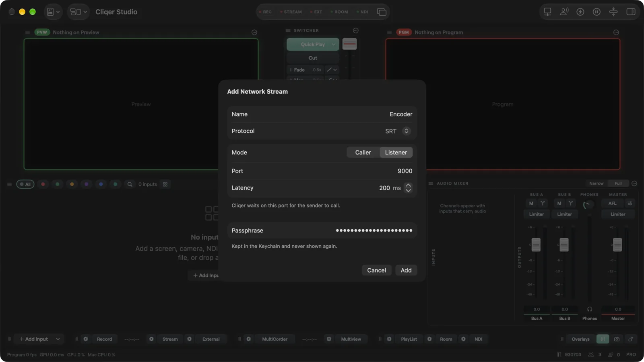Click the Switcher panel options circle icon

(356, 31)
